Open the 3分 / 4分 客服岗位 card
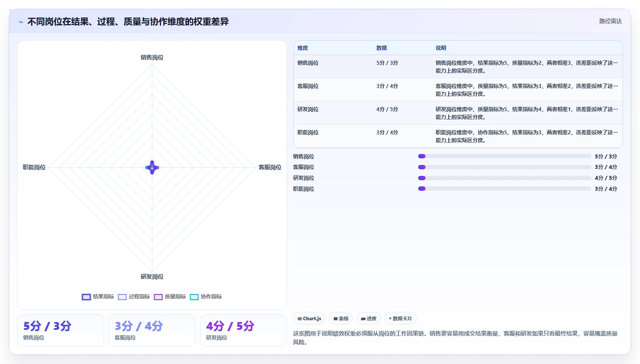 pyautogui.click(x=152, y=330)
